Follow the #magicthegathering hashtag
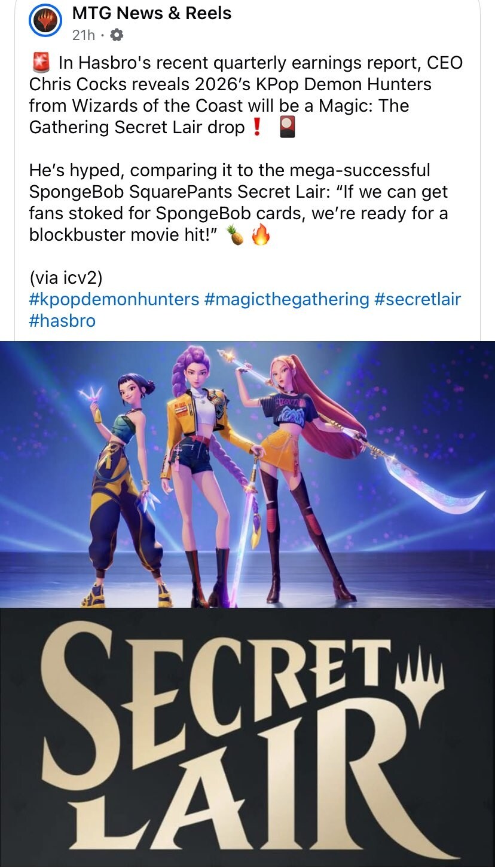495x868 pixels. click(x=287, y=299)
